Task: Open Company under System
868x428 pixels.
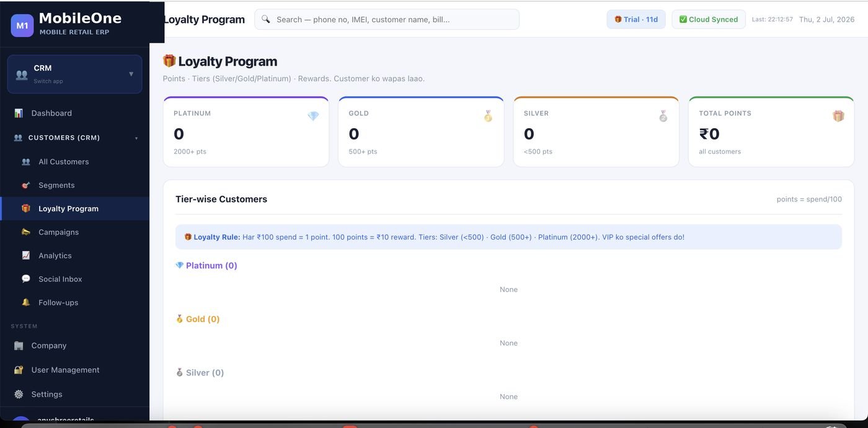Action: [74, 346]
